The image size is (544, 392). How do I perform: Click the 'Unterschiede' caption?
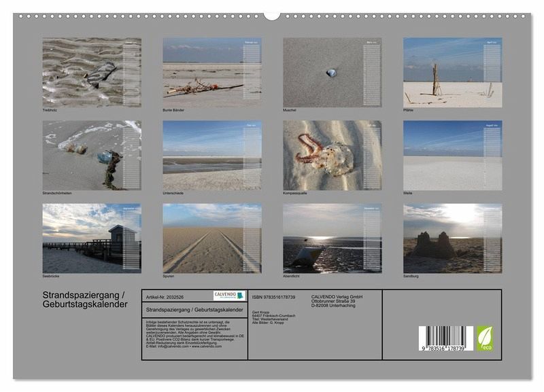(173, 193)
